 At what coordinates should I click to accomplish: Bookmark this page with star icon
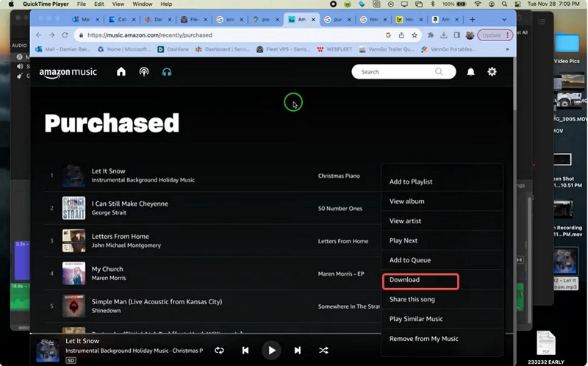point(415,35)
